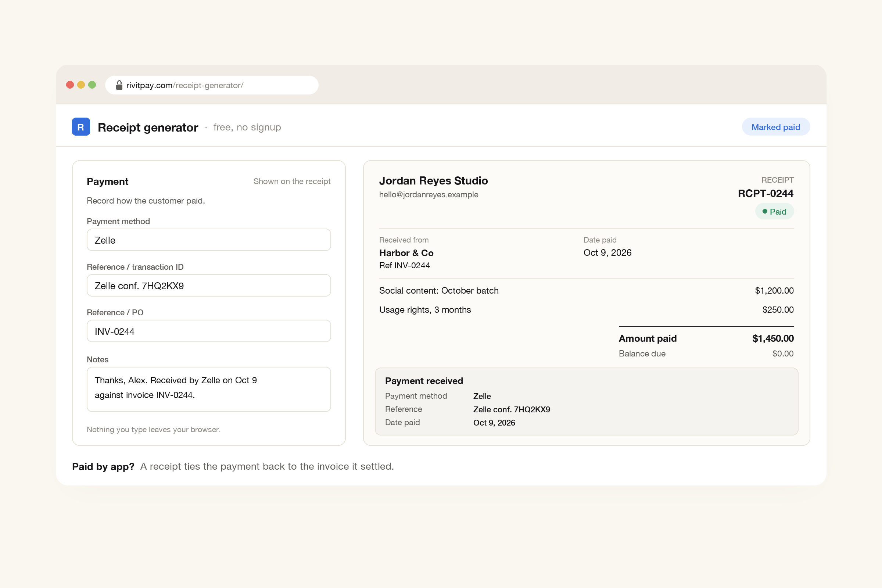Click the Marked paid badge
The height and width of the screenshot is (588, 882).
[x=775, y=127]
